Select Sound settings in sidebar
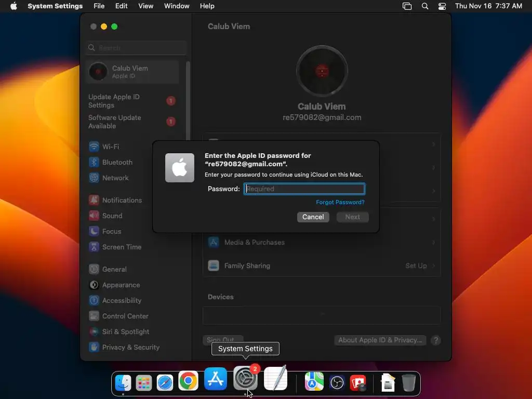 [x=105, y=216]
